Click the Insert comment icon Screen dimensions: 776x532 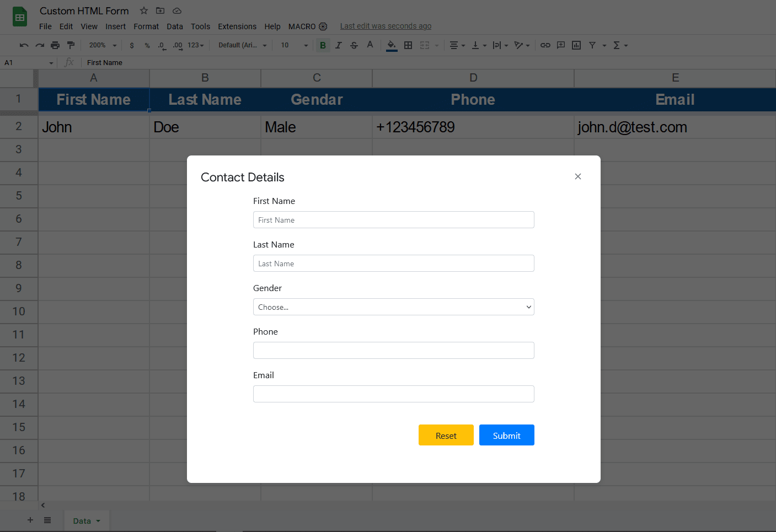tap(561, 45)
